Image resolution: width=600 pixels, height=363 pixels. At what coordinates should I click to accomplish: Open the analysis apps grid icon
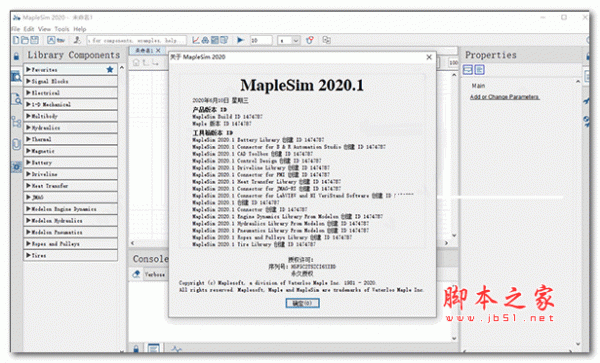tap(215, 40)
